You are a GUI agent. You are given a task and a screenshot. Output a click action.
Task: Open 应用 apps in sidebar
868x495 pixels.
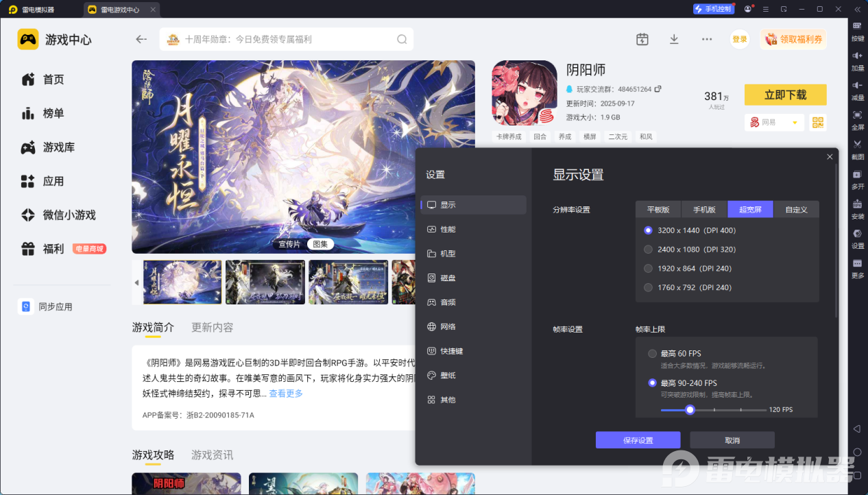pos(53,181)
